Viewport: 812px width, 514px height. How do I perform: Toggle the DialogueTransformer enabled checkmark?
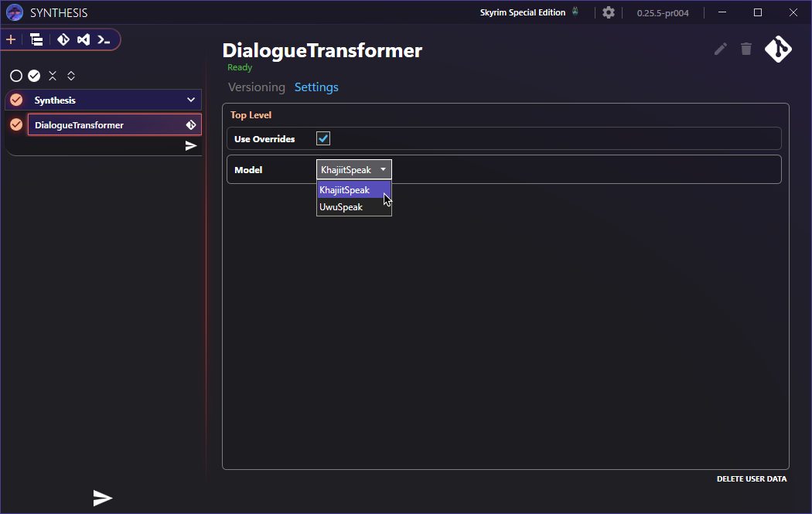point(16,124)
